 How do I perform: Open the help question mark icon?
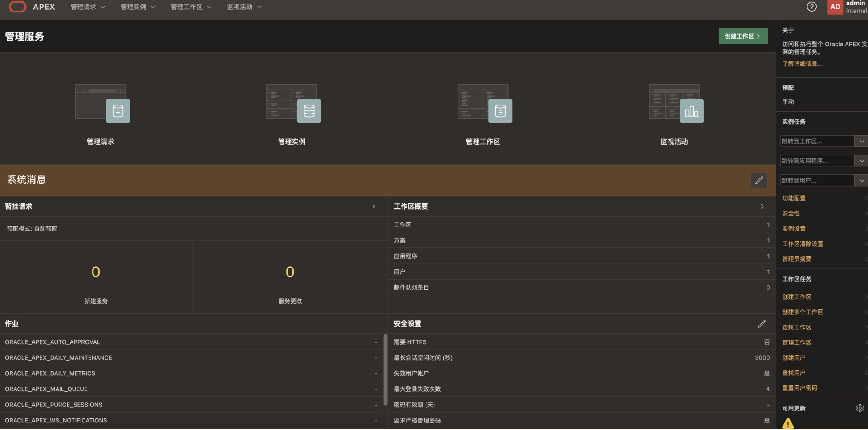[812, 7]
